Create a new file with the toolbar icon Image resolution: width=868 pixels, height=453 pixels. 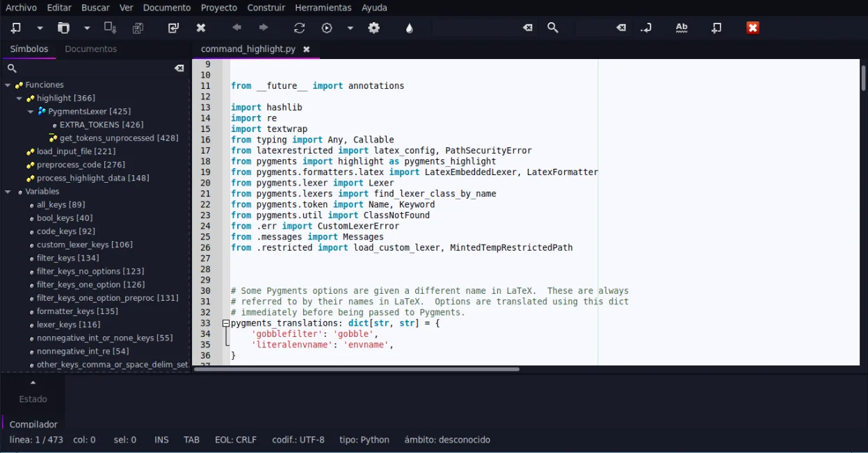tap(16, 28)
